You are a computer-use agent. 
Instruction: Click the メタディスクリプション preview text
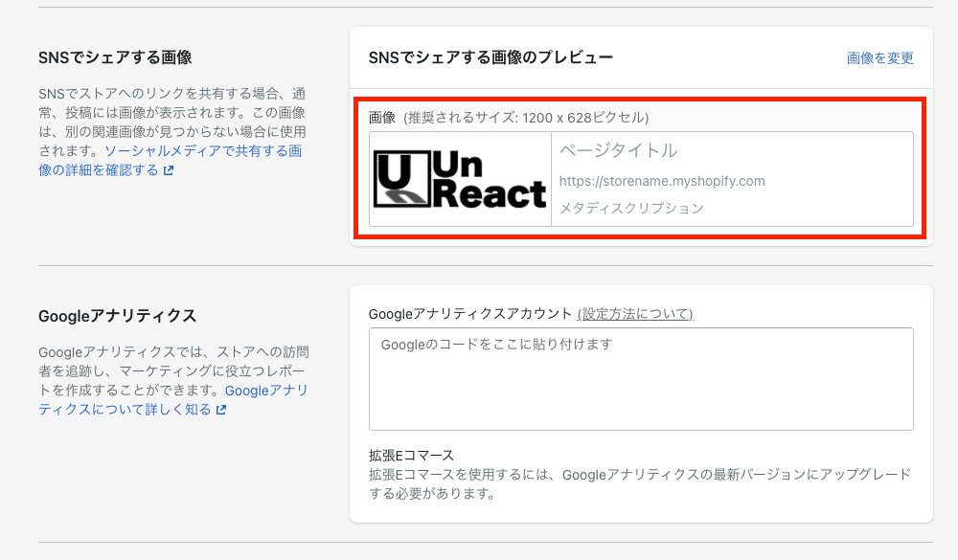pyautogui.click(x=631, y=209)
